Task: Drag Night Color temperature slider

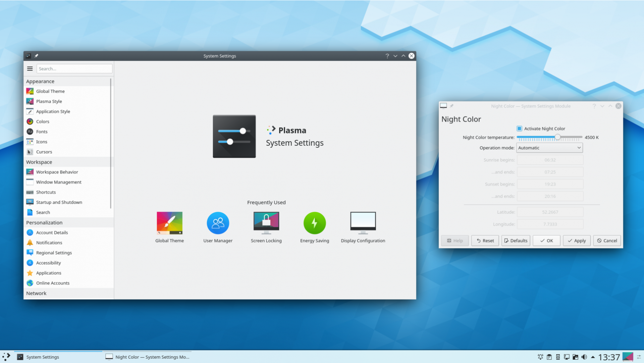Action: click(557, 137)
